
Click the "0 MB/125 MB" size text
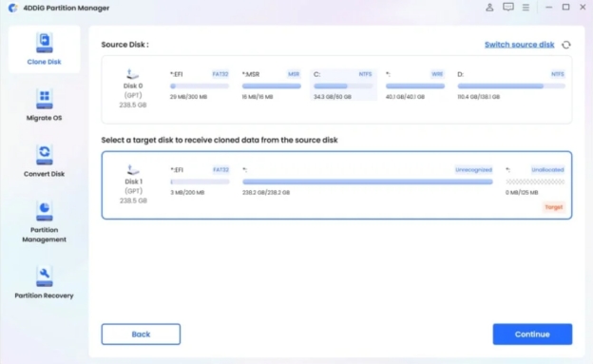[x=522, y=193]
